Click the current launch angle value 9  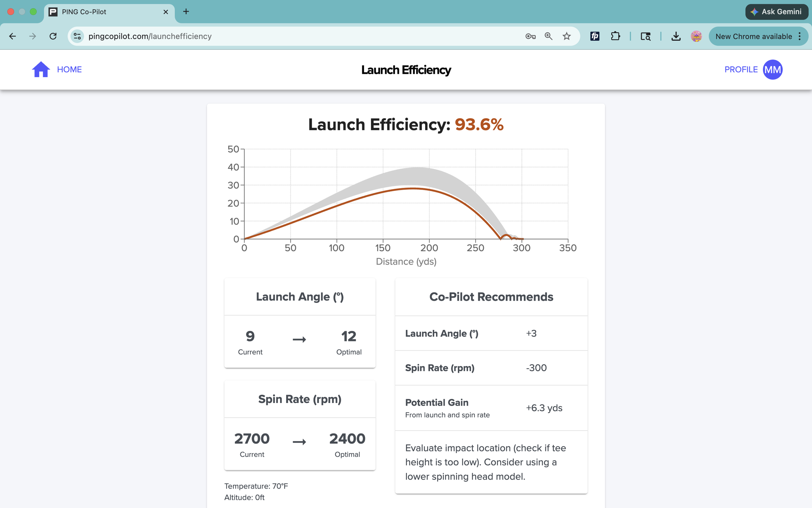[x=250, y=336]
